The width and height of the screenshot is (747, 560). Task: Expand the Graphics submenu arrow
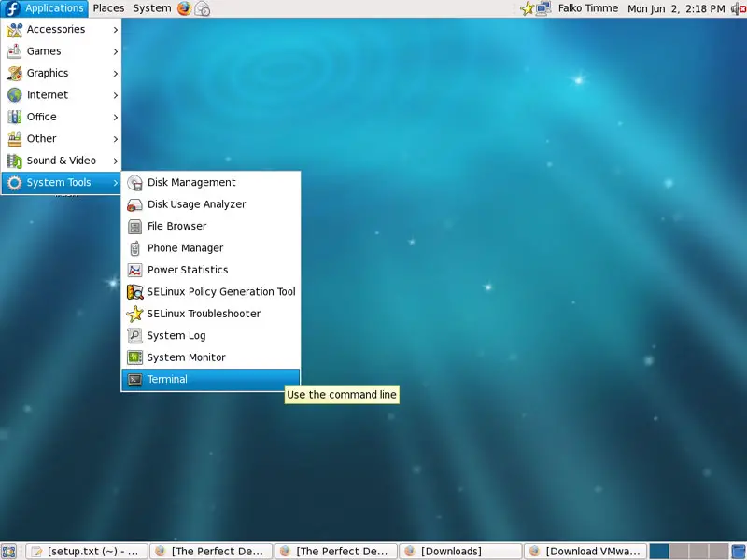tap(115, 74)
